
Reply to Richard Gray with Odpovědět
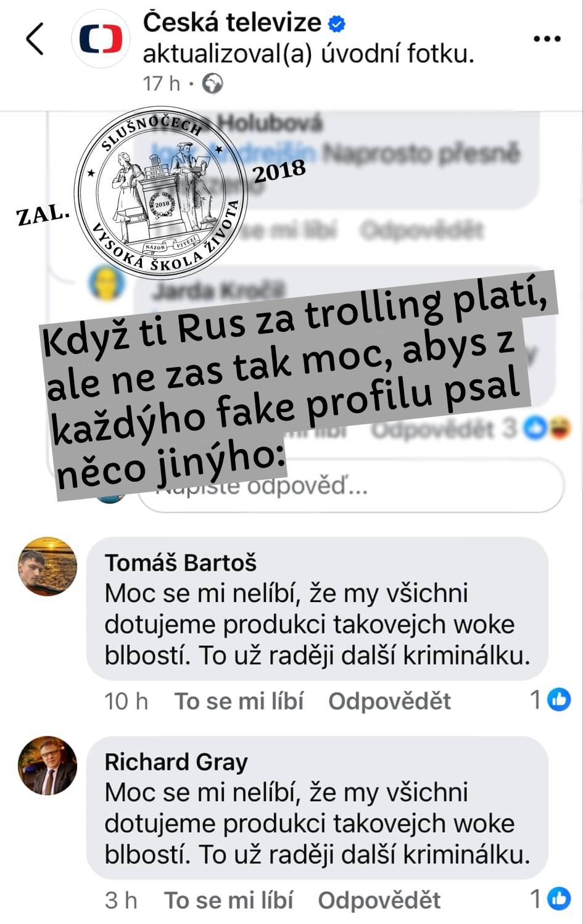(379, 901)
